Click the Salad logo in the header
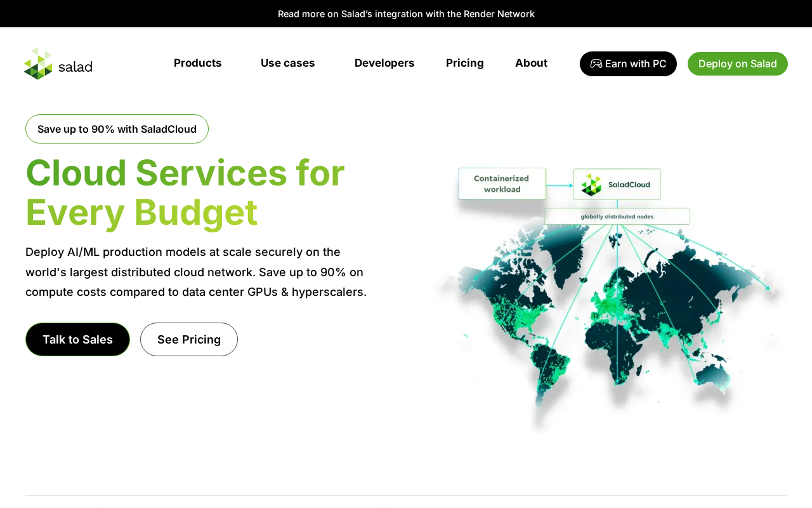The image size is (812, 508). pos(58,63)
